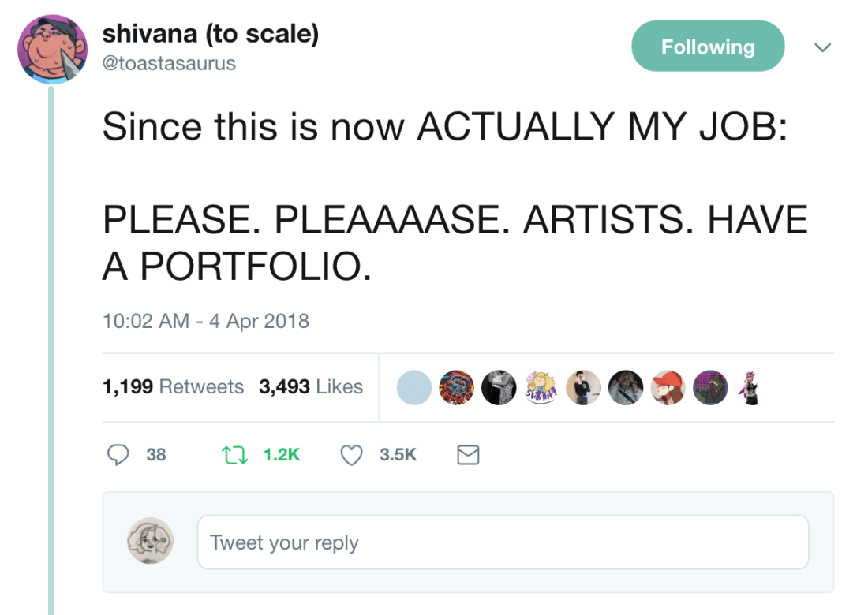View the 3,493 Likes list
The image size is (868, 615).
coord(311,387)
